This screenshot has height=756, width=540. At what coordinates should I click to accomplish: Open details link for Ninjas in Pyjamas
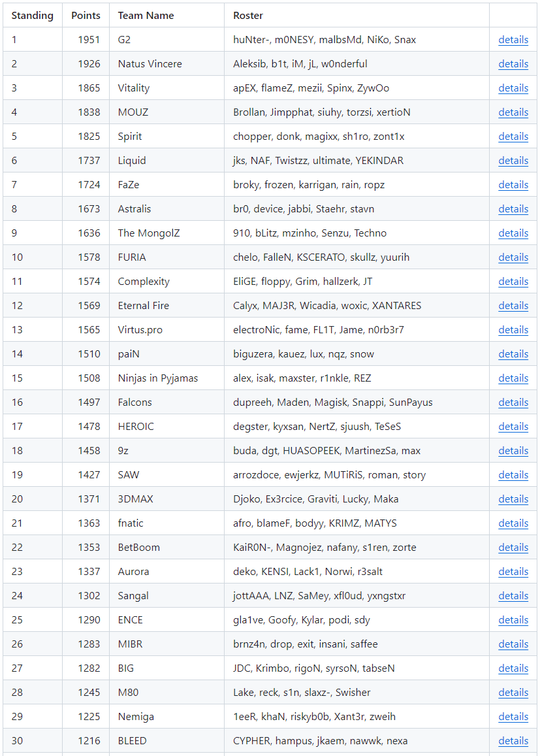point(513,378)
